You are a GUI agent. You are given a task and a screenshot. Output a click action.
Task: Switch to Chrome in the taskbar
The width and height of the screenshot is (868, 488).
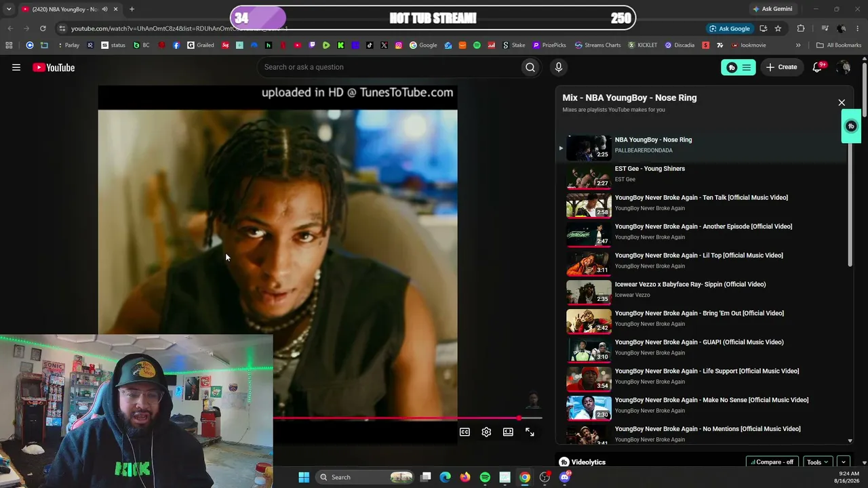click(525, 477)
